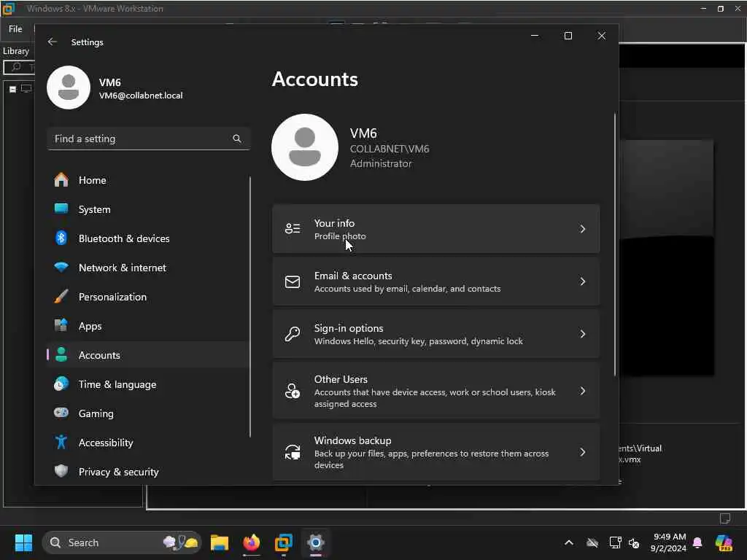Launch Firefox from the taskbar
Viewport: 747px width, 560px height.
(x=252, y=542)
